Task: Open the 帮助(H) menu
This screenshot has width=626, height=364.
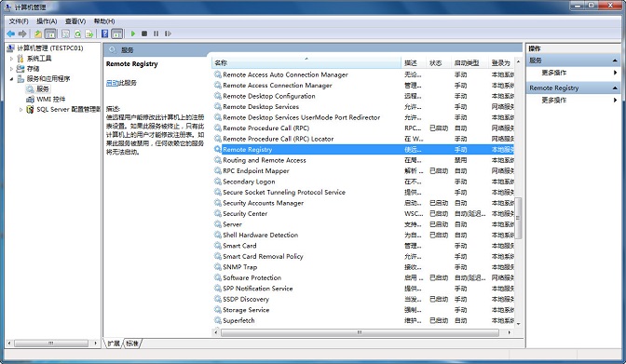Action: pyautogui.click(x=104, y=21)
